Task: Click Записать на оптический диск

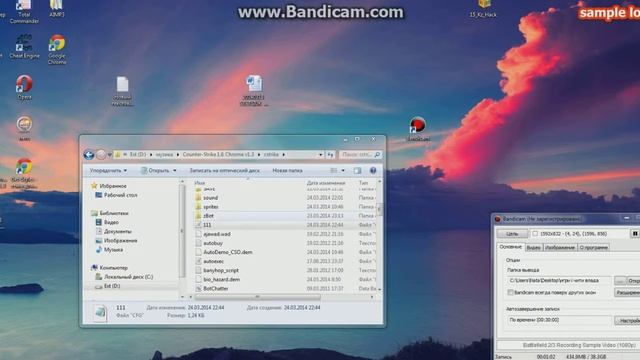Action: (x=224, y=171)
